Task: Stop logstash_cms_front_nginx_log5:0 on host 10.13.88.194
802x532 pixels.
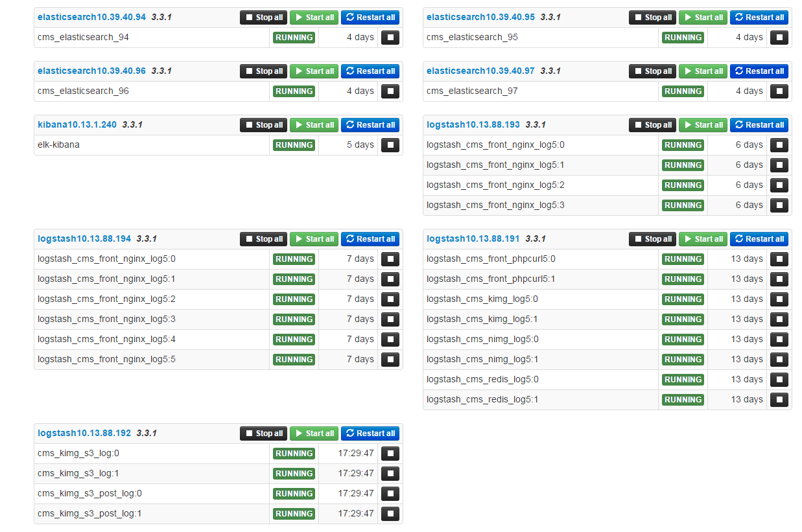Action: click(x=390, y=259)
